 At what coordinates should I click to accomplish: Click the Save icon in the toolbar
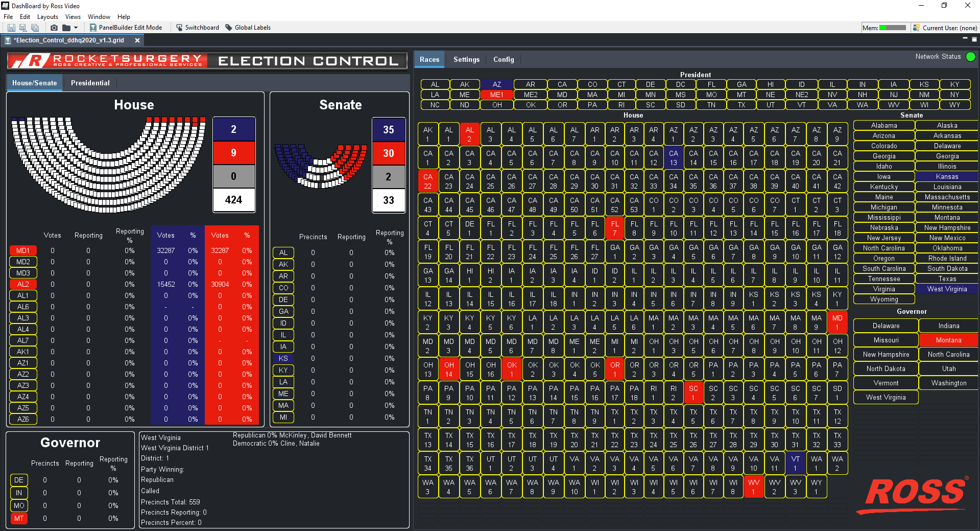(11, 28)
